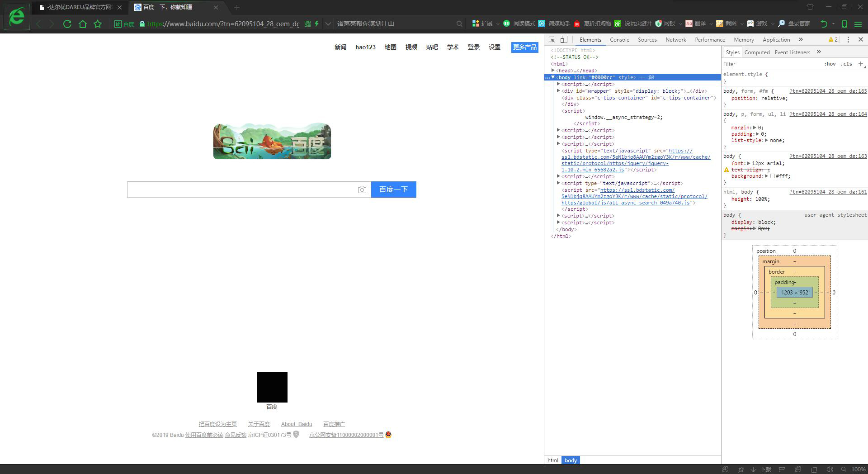Open the About Baidu link

(x=297, y=424)
